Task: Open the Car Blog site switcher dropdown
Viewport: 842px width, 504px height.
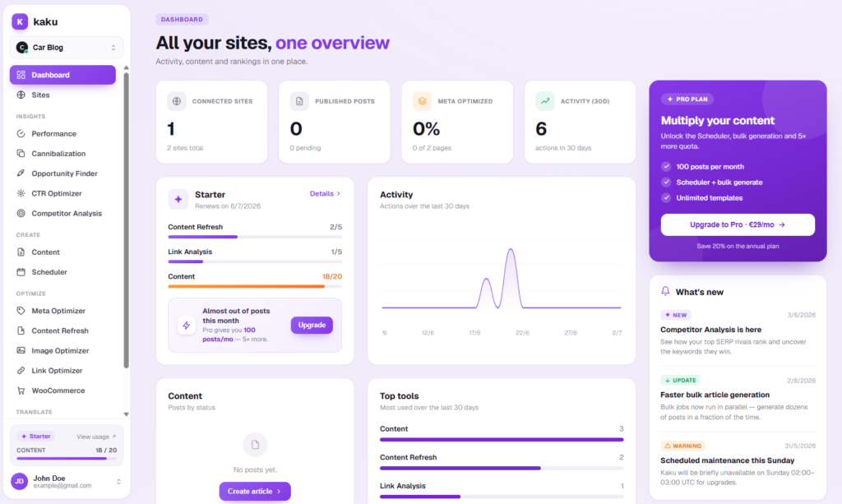Action: click(x=67, y=47)
